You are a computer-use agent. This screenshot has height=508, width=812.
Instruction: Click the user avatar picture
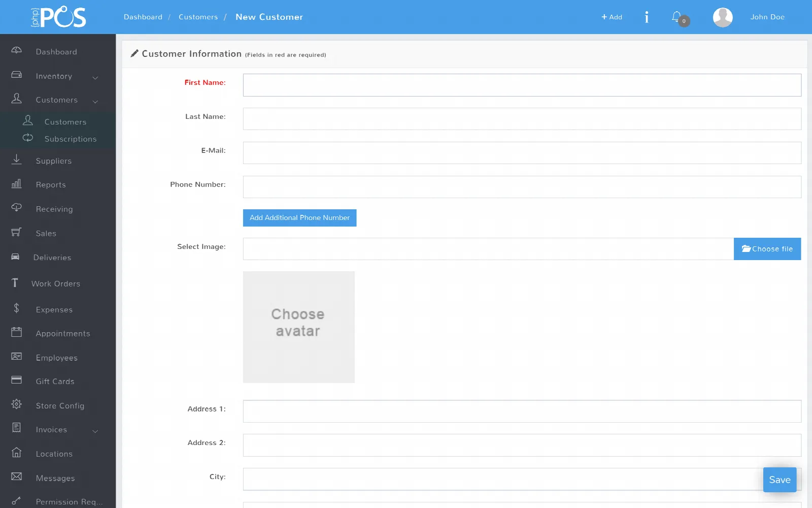point(723,17)
